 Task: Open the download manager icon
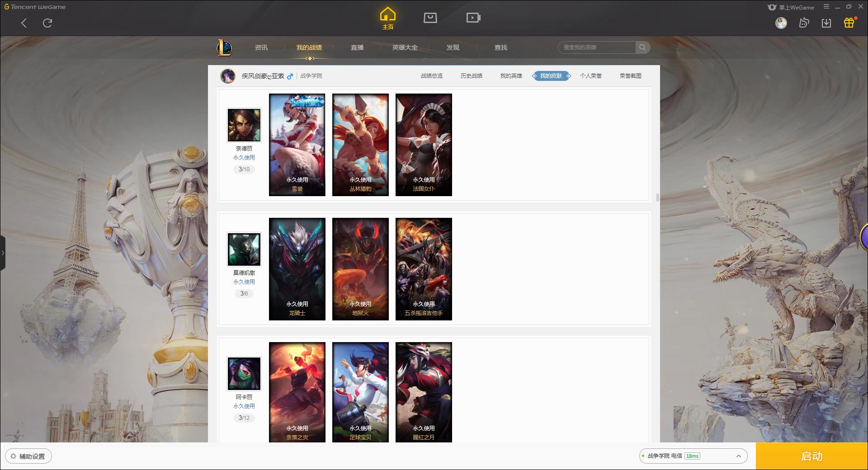[x=826, y=23]
